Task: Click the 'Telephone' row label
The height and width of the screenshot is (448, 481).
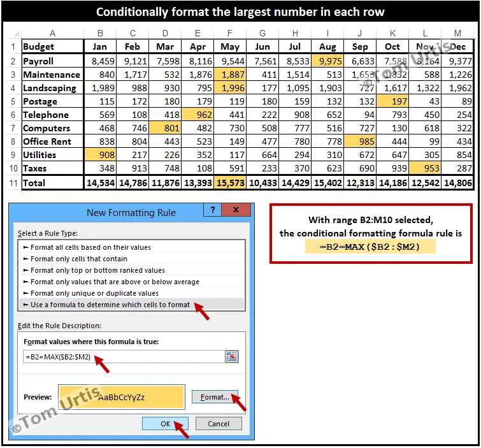Action: pyautogui.click(x=52, y=115)
